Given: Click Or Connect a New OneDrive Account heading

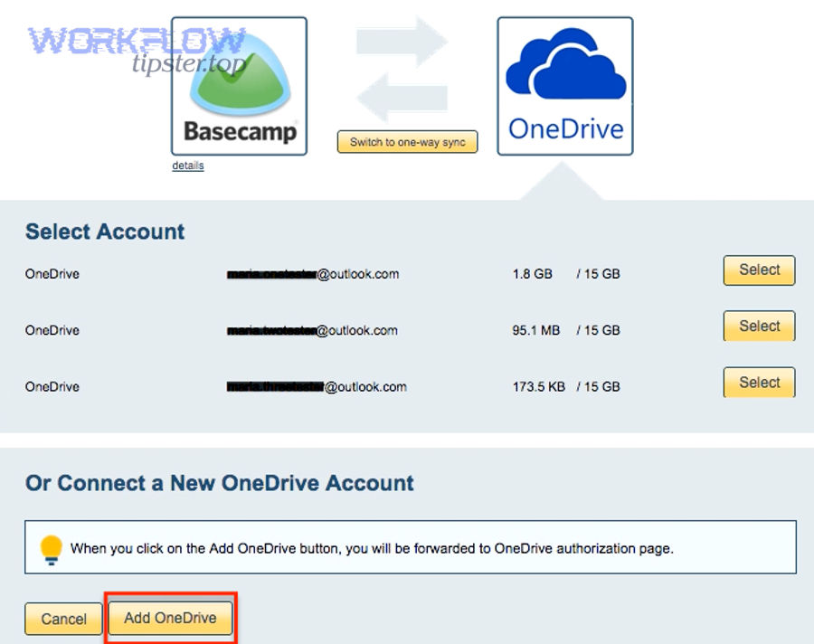Looking at the screenshot, I should click(x=220, y=483).
